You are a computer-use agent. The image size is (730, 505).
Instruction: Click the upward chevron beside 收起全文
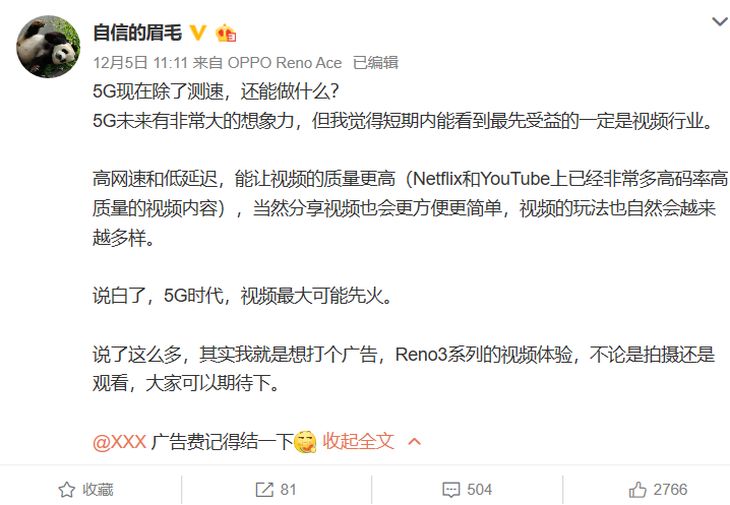(414, 442)
